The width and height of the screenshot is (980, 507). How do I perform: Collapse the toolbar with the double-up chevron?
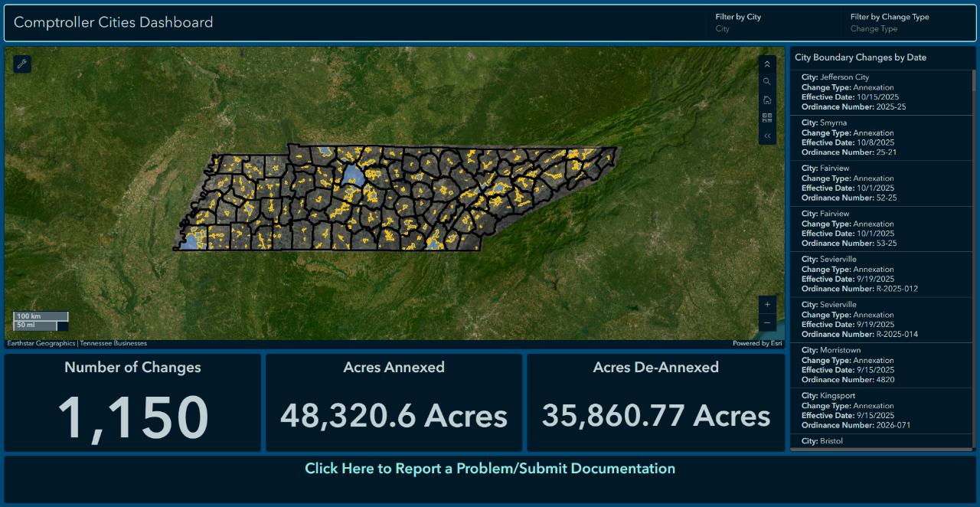tap(766, 64)
